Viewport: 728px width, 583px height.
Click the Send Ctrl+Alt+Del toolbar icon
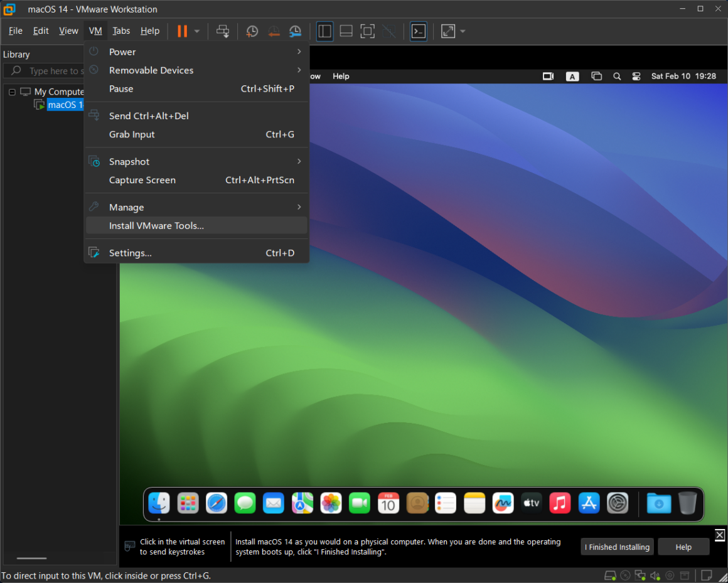223,31
